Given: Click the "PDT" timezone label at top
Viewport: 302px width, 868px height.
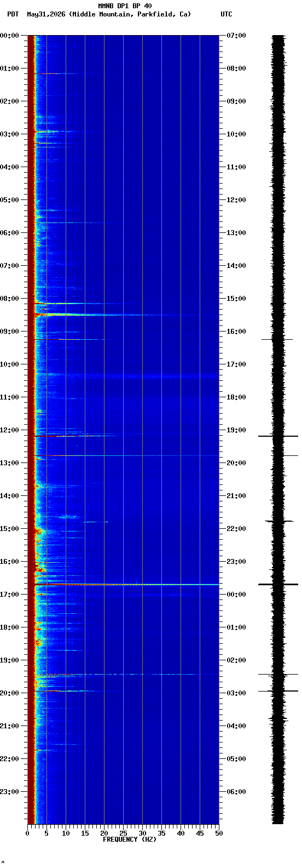Looking at the screenshot, I should 13,14.
